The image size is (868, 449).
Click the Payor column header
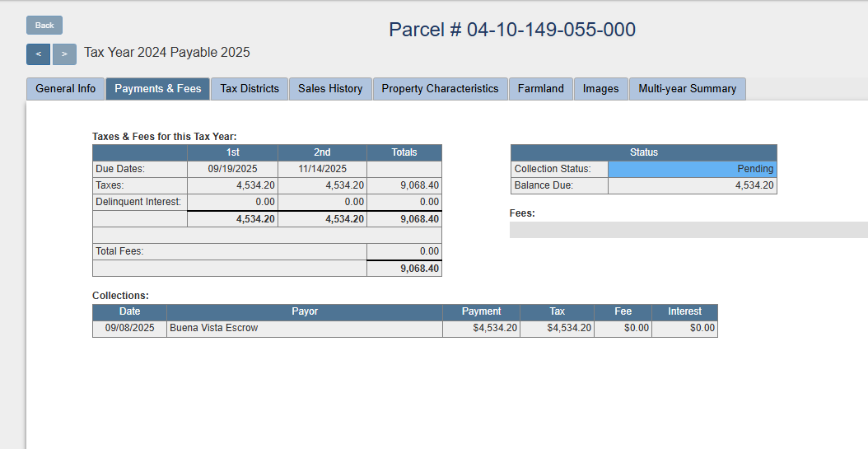point(305,311)
